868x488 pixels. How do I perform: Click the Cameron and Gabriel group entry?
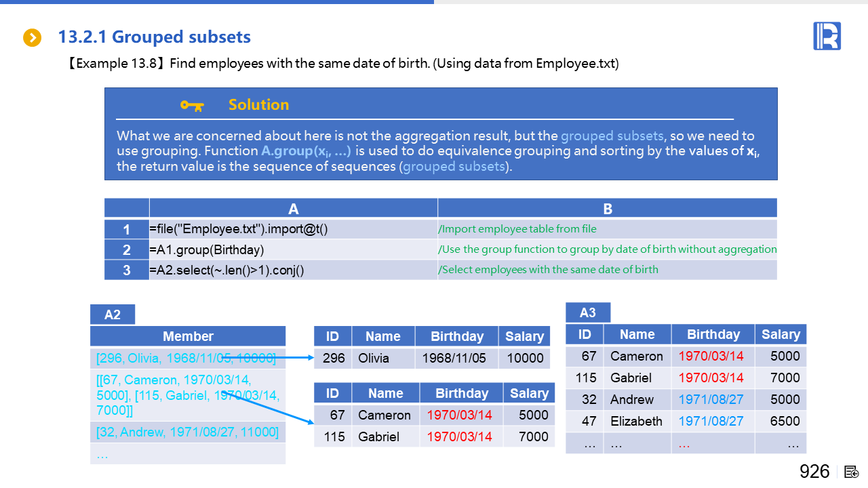pos(187,394)
